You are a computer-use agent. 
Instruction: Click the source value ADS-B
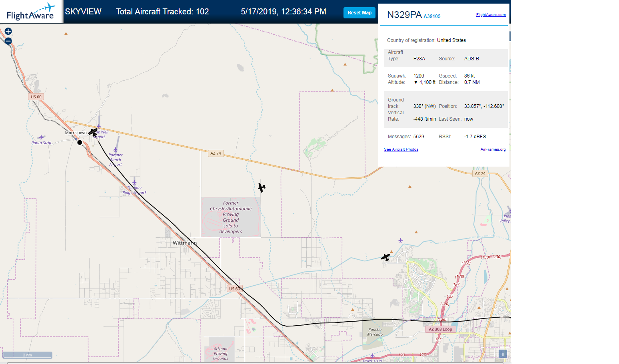click(x=471, y=59)
